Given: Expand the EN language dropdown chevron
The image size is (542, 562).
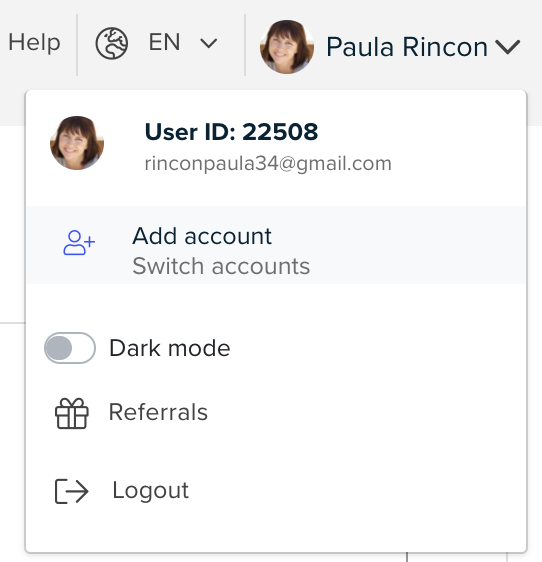Looking at the screenshot, I should click(209, 44).
